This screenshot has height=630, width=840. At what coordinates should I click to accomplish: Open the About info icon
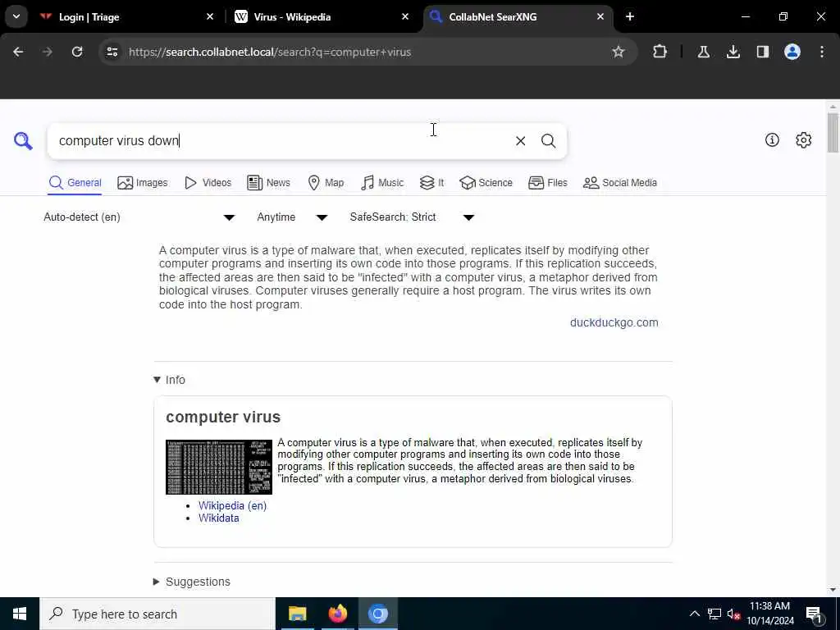772,139
